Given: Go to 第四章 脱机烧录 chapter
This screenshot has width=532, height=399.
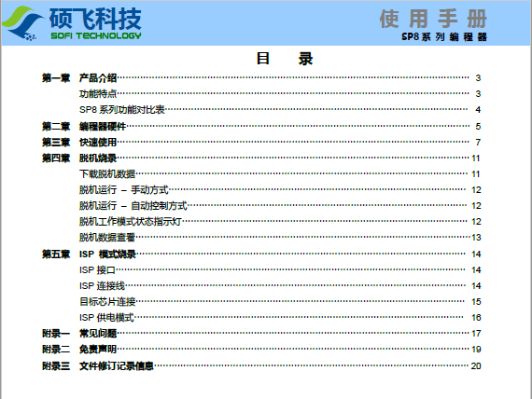Looking at the screenshot, I should (261, 158).
